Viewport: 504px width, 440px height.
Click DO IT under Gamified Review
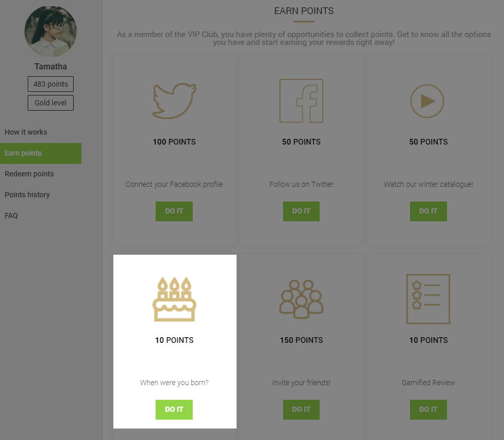point(428,410)
